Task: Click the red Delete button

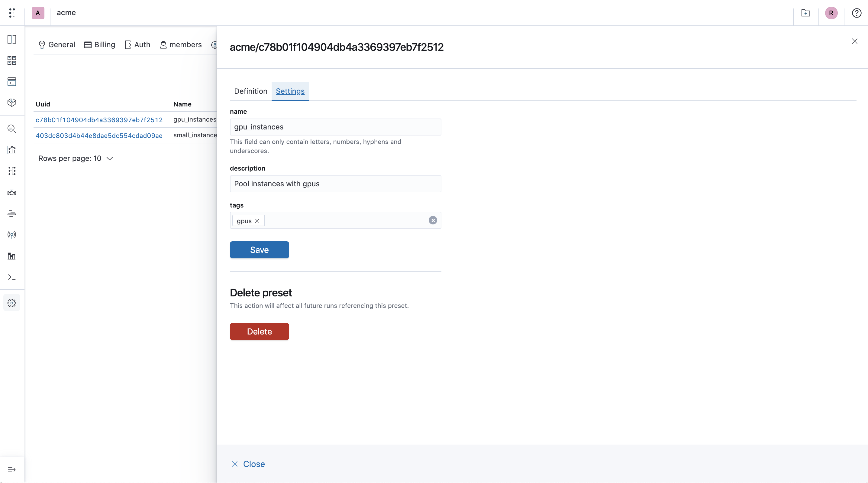Action: (x=259, y=331)
